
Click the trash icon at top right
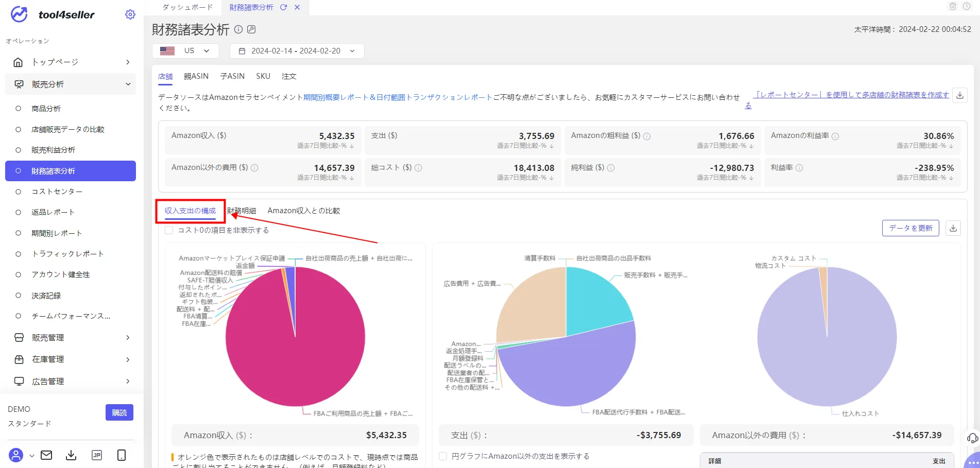pyautogui.click(x=953, y=6)
